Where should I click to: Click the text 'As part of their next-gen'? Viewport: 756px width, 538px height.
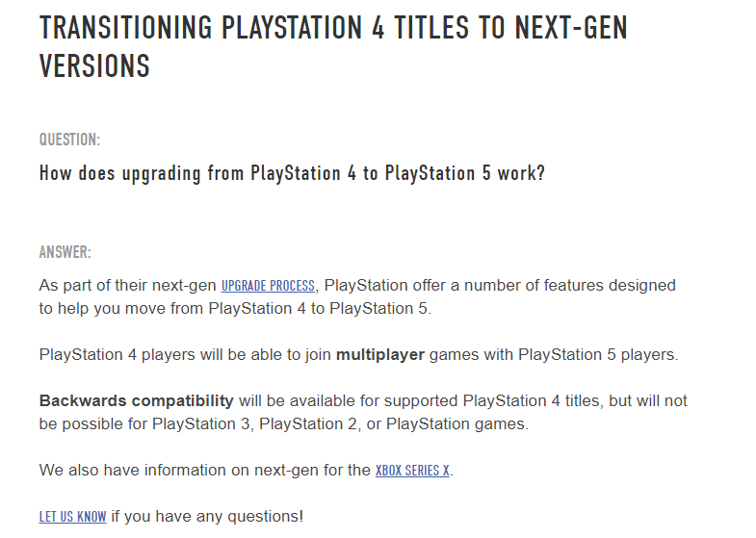(x=128, y=286)
